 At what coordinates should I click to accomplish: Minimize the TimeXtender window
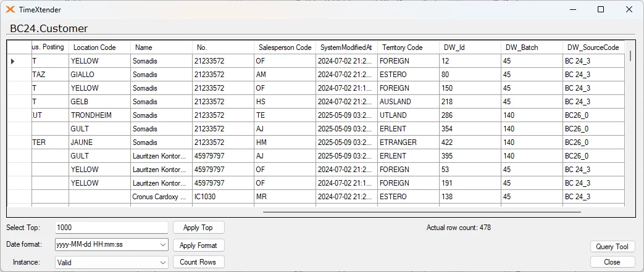click(572, 9)
